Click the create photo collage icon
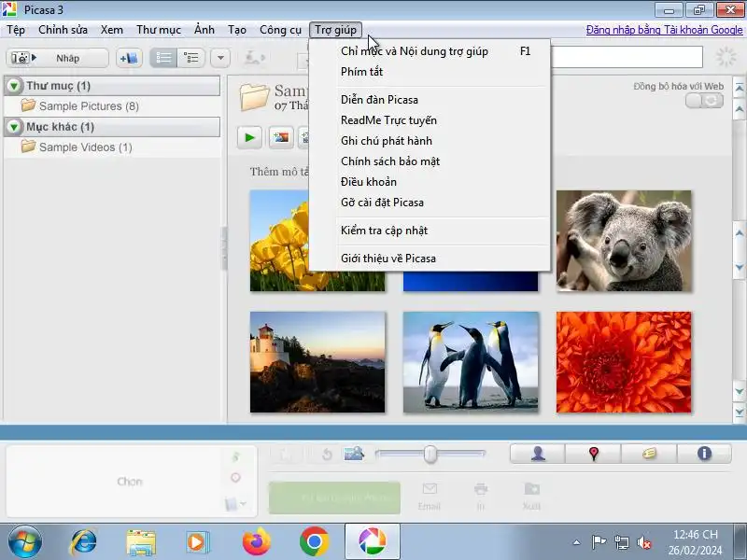The image size is (747, 560). coord(281,138)
